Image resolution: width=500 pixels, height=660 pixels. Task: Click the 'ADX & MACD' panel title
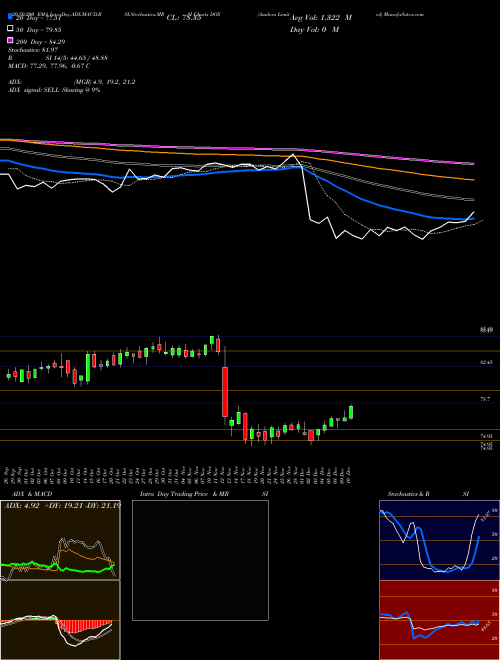32,494
